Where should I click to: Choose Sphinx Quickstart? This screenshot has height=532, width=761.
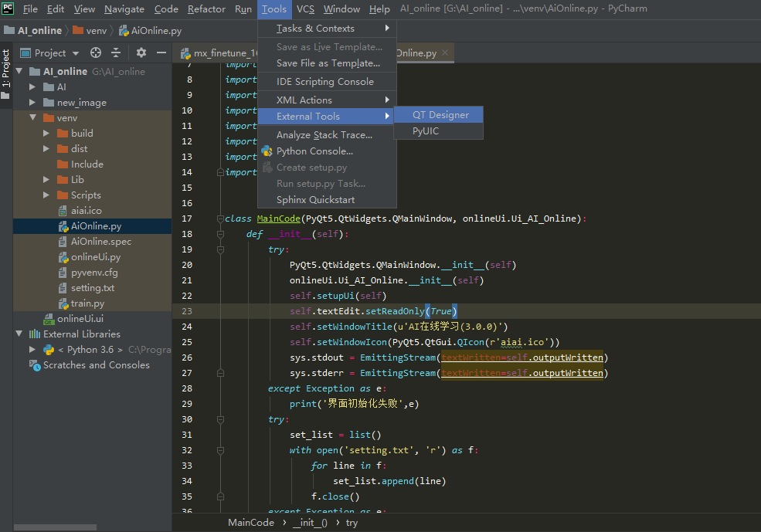pyautogui.click(x=327, y=200)
